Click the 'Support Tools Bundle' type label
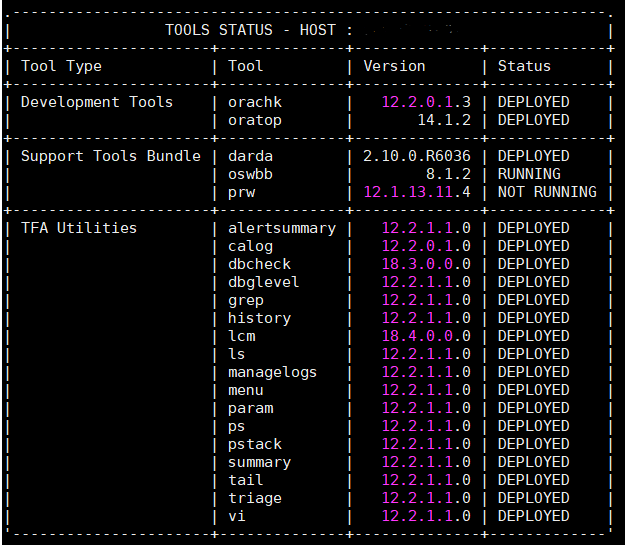Screen dimensions: 625x545 pos(111,156)
